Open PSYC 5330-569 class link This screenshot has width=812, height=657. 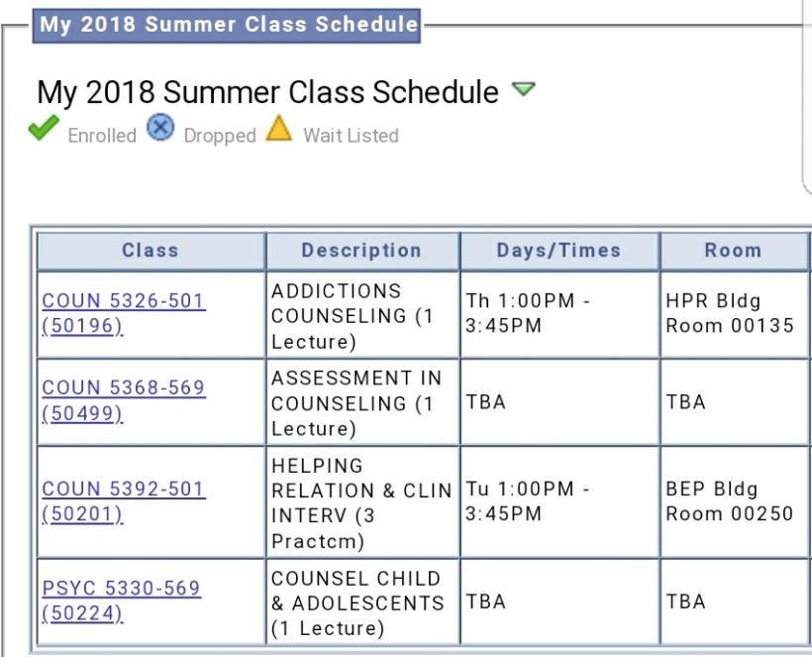point(121,589)
